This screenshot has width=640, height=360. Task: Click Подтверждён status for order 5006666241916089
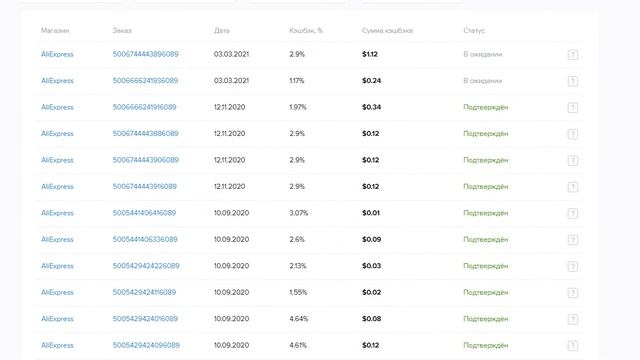(x=486, y=107)
